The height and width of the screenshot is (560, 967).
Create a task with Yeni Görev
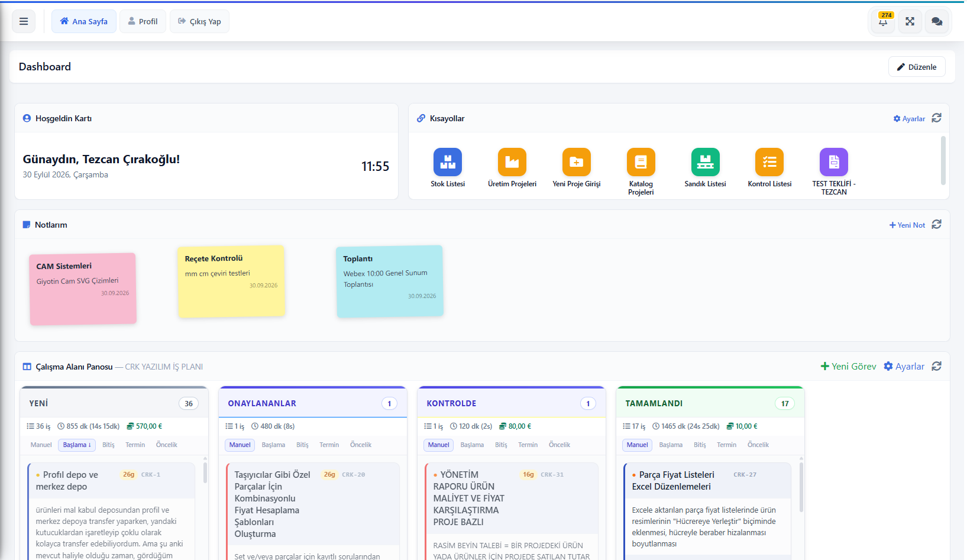pyautogui.click(x=849, y=367)
